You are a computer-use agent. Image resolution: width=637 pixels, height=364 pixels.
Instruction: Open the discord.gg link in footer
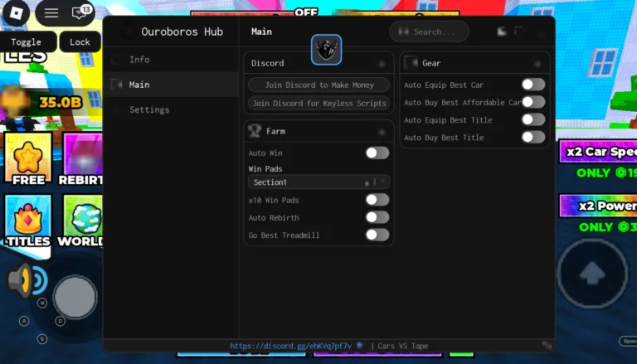point(290,346)
